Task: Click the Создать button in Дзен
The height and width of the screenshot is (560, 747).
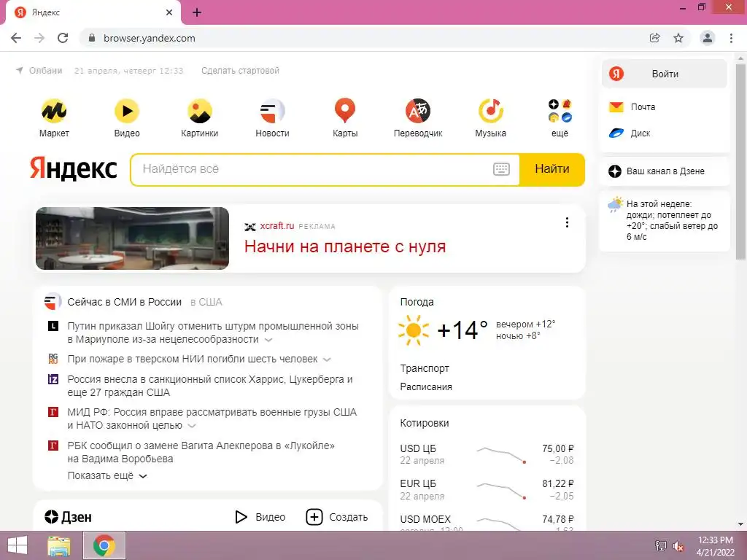Action: [337, 517]
